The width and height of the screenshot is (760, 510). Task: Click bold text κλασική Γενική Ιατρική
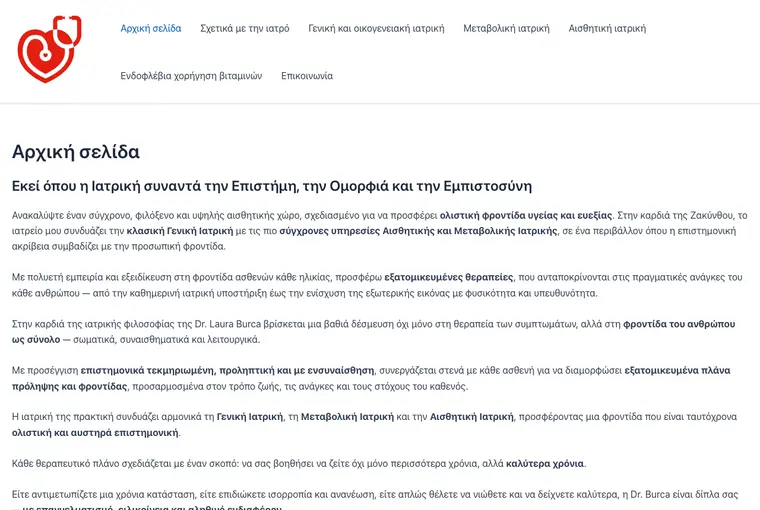[180, 231]
